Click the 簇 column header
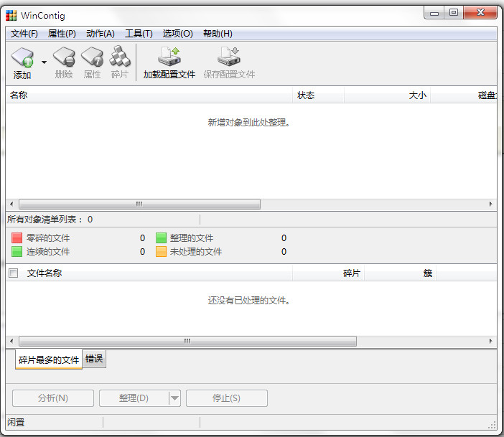Screen dimensions: 504x437 401,273
